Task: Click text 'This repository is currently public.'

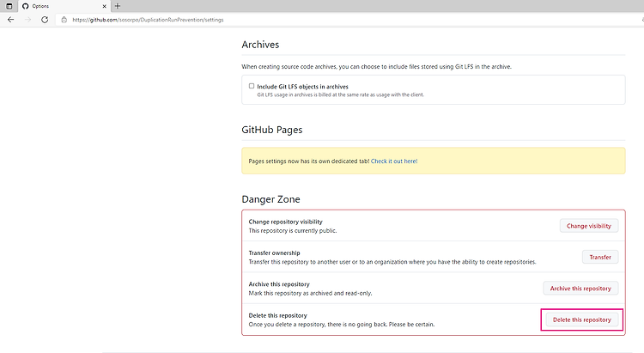Action: point(293,230)
